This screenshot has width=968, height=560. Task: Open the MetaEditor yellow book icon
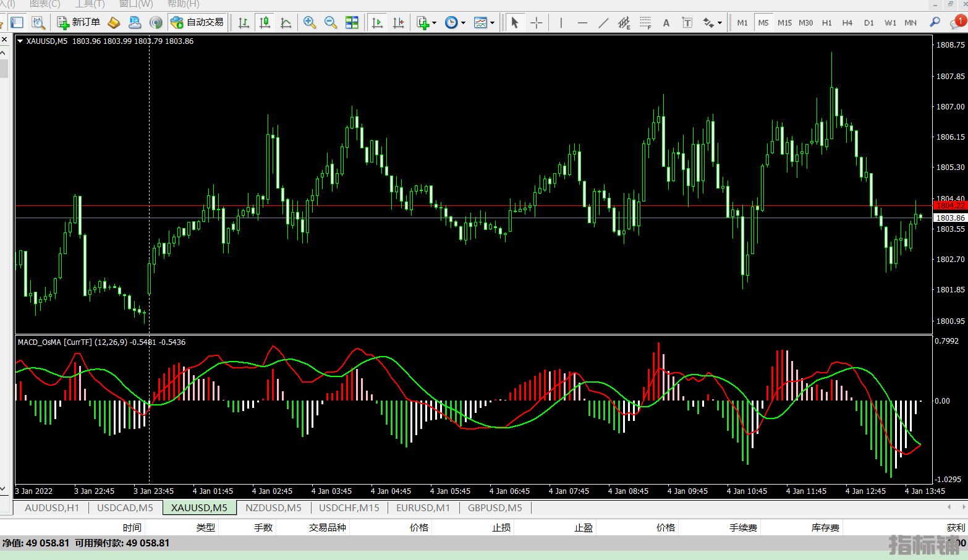point(114,23)
